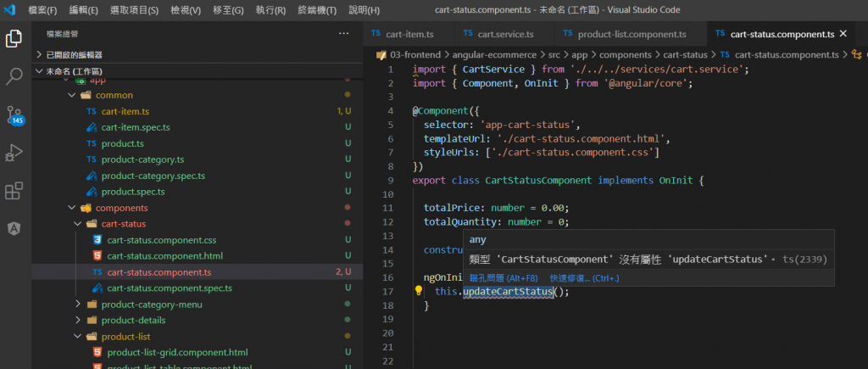Open the Search view icon
This screenshot has width=868, height=369.
14,76
